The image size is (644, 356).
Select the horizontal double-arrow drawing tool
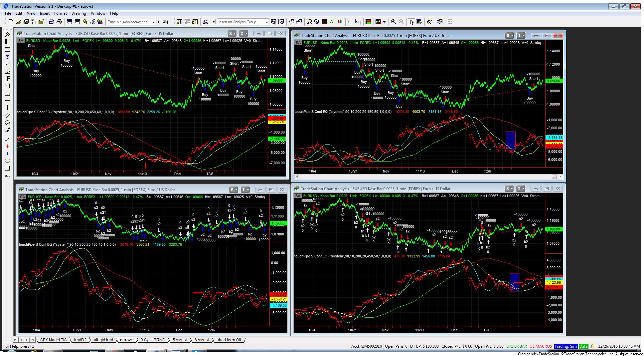pyautogui.click(x=7, y=101)
